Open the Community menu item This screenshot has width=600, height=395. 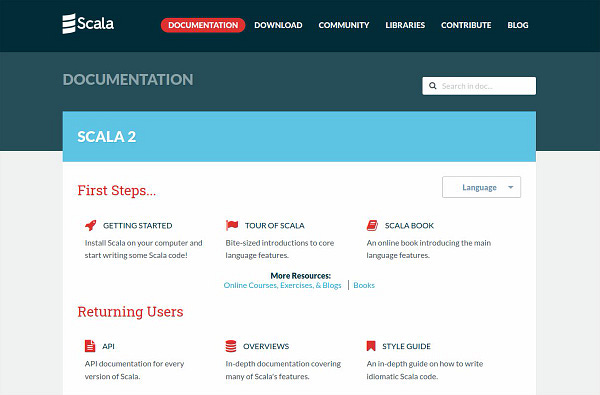click(x=344, y=25)
